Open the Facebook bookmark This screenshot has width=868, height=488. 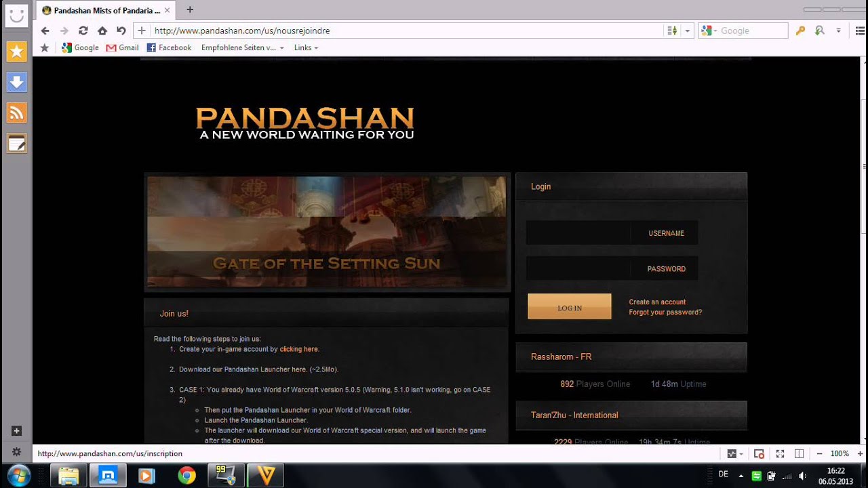(169, 47)
